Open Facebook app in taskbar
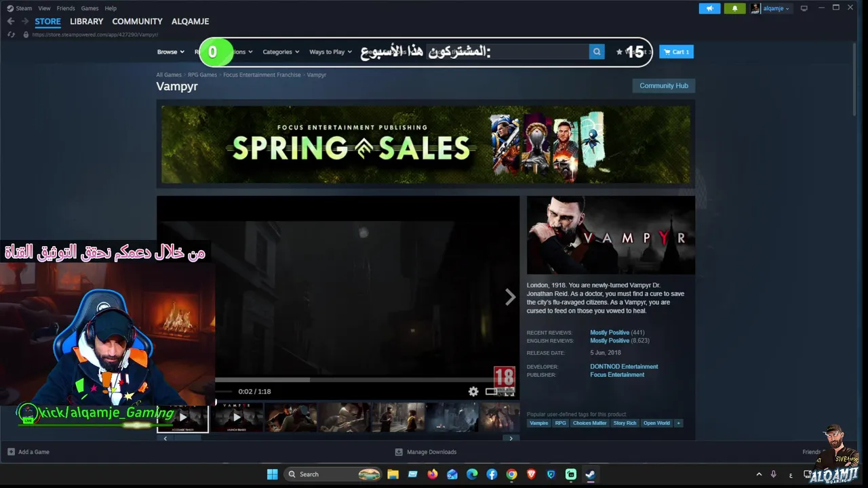 pos(492,474)
